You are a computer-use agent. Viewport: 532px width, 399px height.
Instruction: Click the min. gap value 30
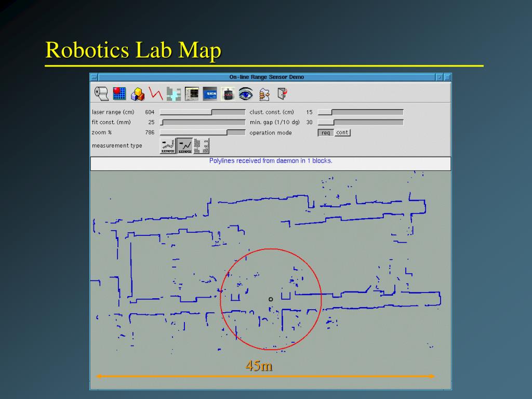click(x=309, y=122)
